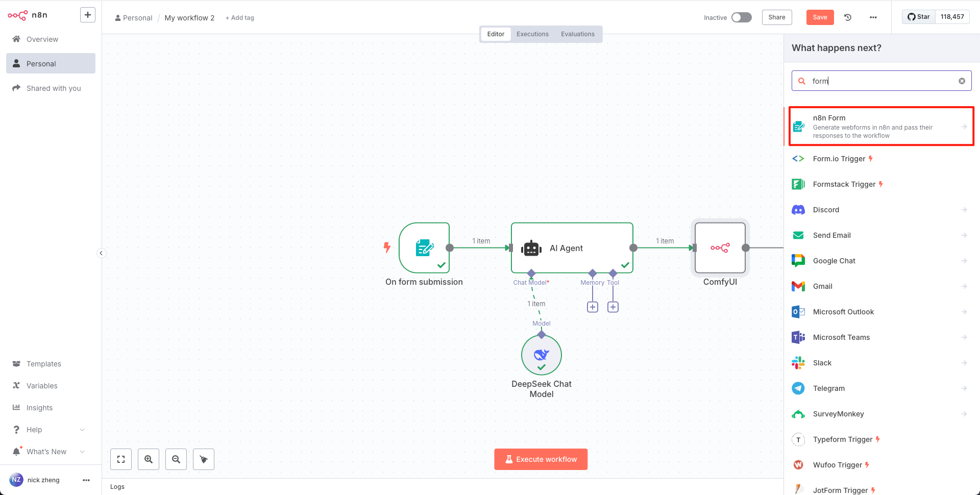The height and width of the screenshot is (495, 980).
Task: Zoom in on the canvas
Action: click(149, 459)
